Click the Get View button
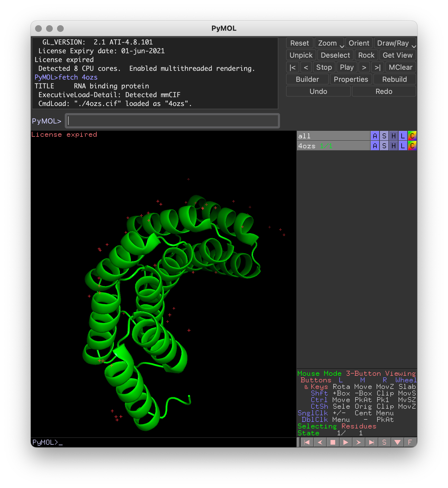448x488 pixels. click(397, 55)
